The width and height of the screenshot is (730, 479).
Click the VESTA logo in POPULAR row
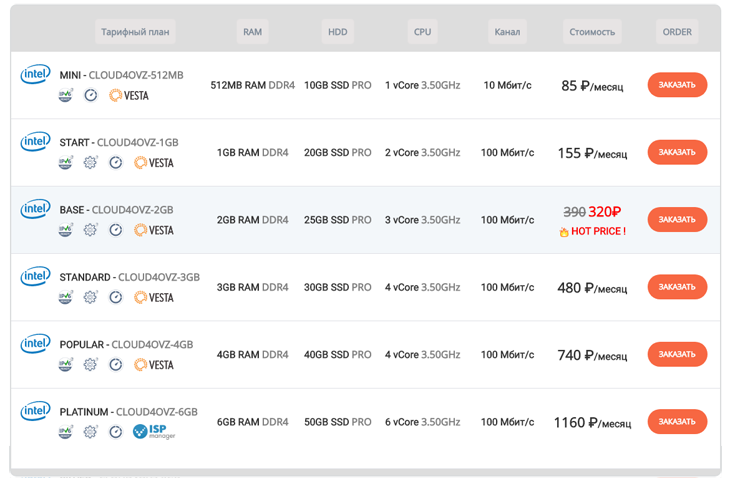[x=154, y=365]
